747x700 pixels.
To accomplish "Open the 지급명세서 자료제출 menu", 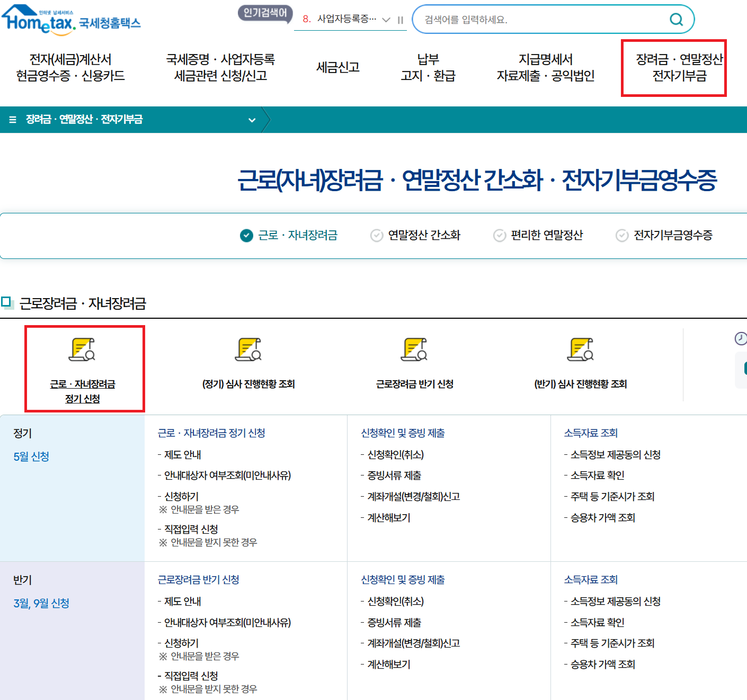I will [x=546, y=67].
